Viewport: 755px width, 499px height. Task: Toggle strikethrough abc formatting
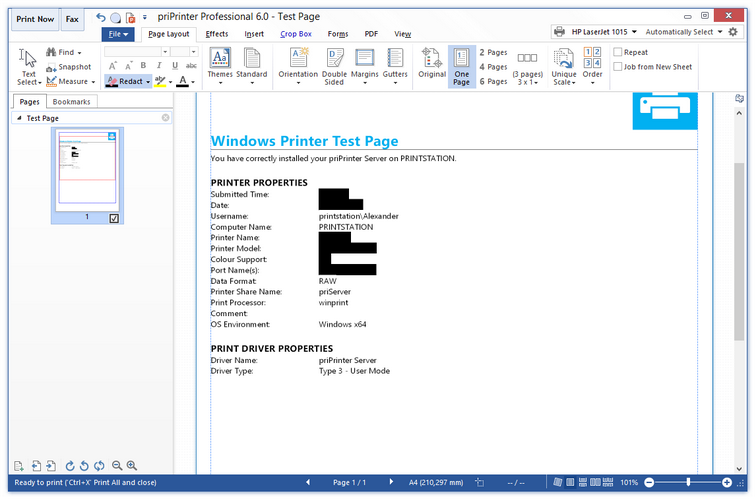point(191,66)
